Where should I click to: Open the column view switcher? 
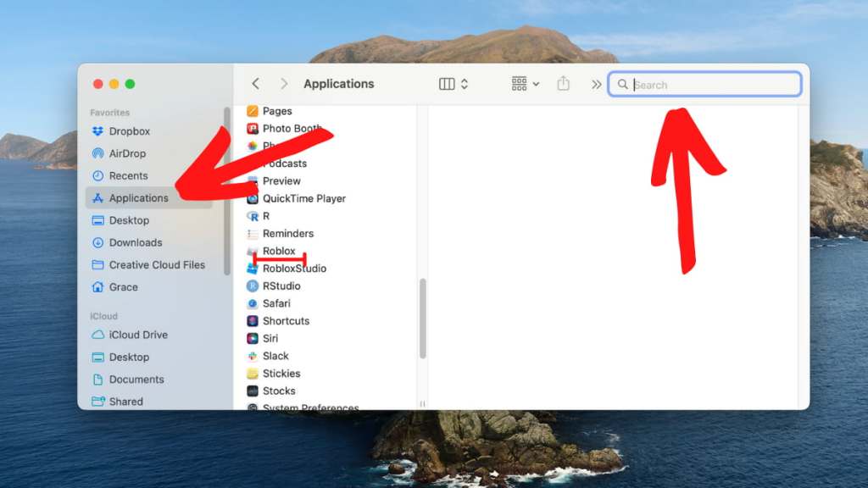coord(453,84)
